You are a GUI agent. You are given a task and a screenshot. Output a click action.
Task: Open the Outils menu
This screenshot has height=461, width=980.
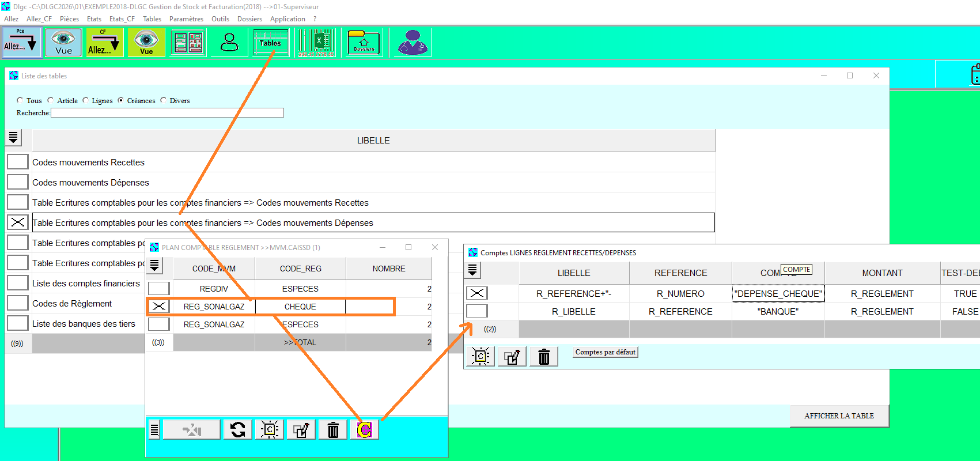point(220,19)
